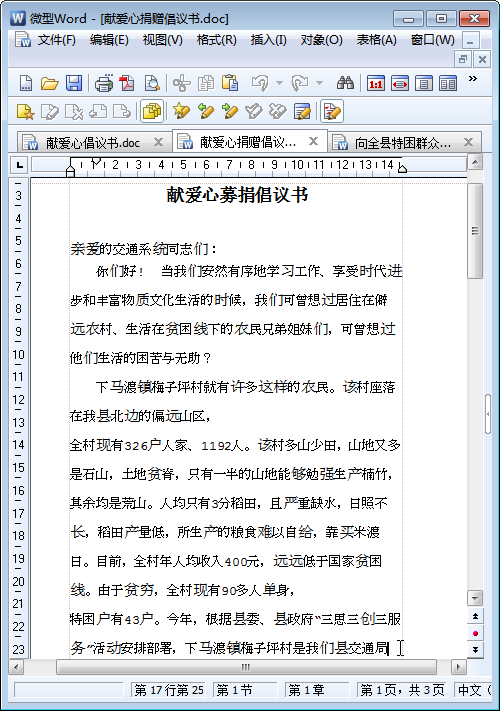The width and height of the screenshot is (500, 711).
Task: Click the horizontal scrollbar thumb
Action: pos(246,667)
